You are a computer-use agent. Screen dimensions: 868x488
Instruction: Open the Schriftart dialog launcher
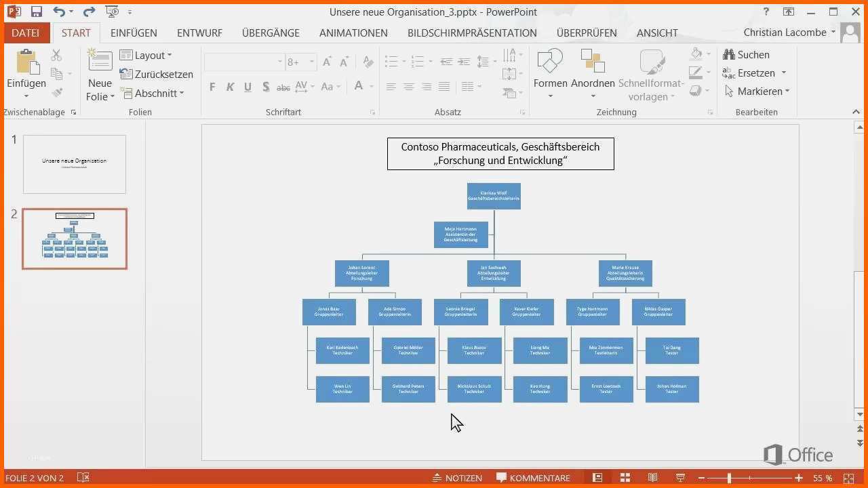372,113
